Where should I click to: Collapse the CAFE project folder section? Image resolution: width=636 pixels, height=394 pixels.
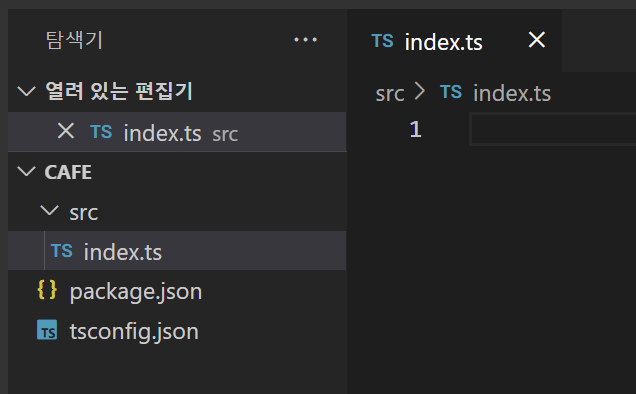pos(27,172)
